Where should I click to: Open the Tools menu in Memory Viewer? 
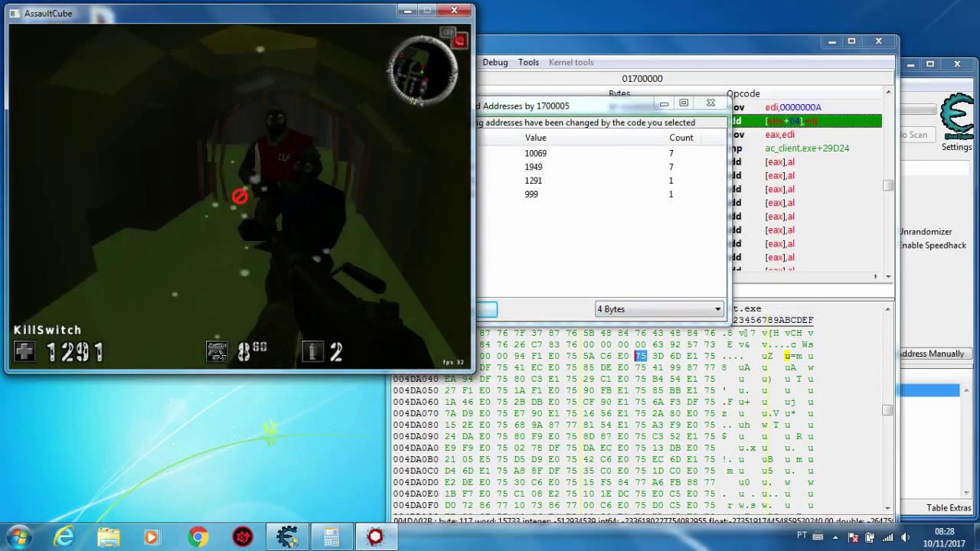[528, 62]
